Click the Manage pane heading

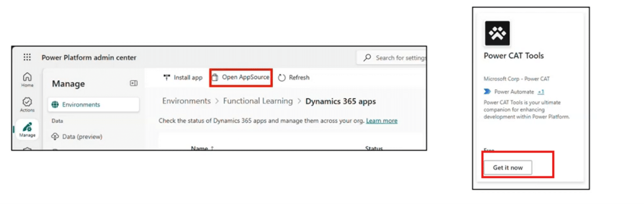click(68, 84)
